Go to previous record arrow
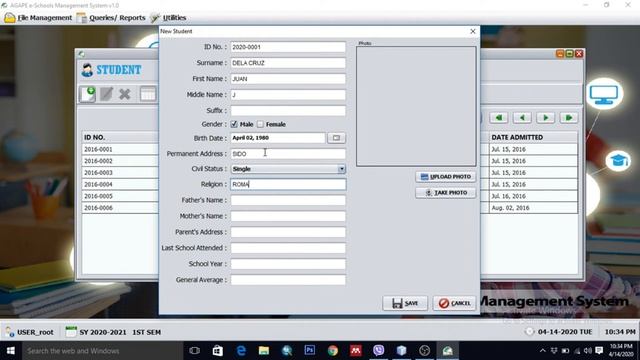 tap(522, 118)
